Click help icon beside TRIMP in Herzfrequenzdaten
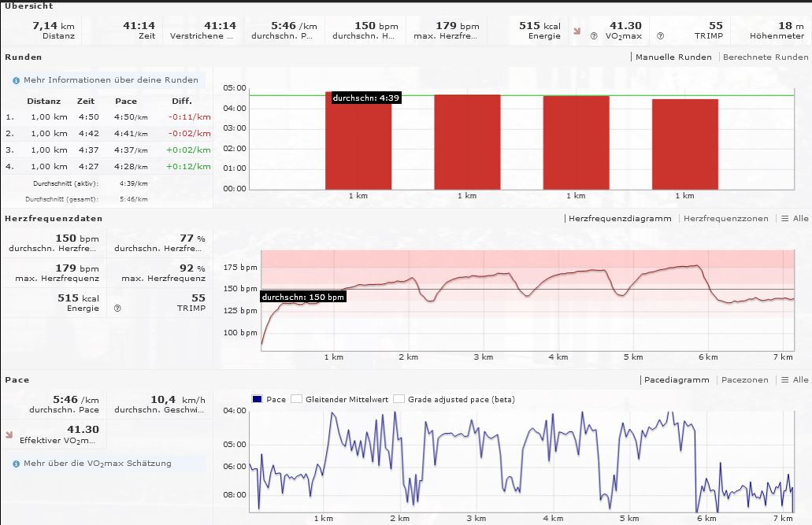Viewport: 812px width, 525px height. (x=117, y=309)
